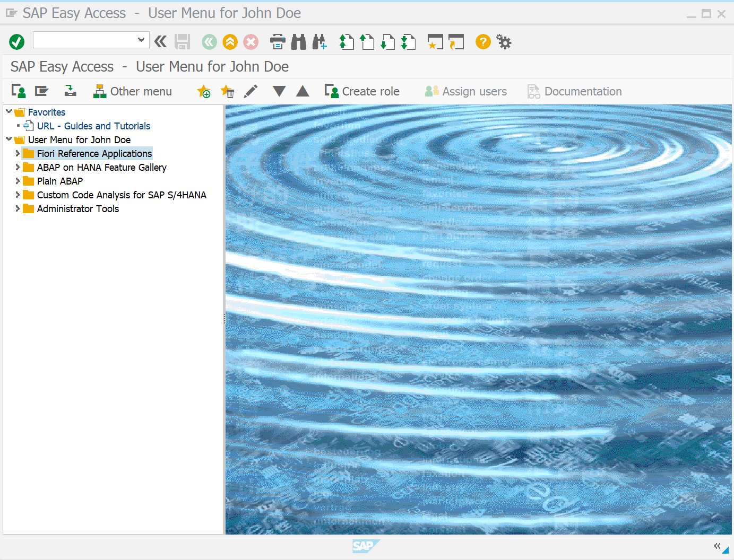The height and width of the screenshot is (560, 734).
Task: Click the Add to Favorites star icon
Action: [x=204, y=91]
